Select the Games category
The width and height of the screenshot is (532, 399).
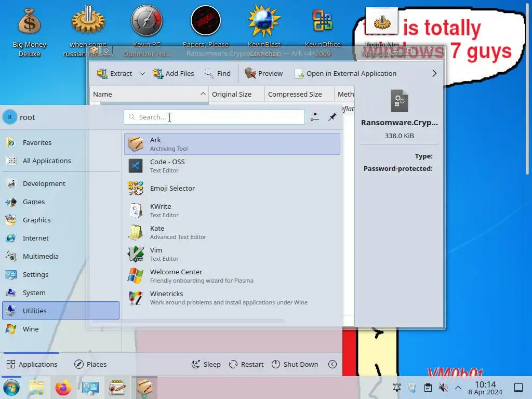61,202
